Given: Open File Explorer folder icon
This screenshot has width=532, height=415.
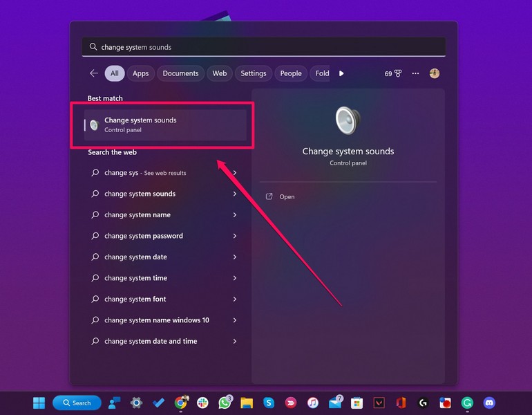Looking at the screenshot, I should point(247,403).
